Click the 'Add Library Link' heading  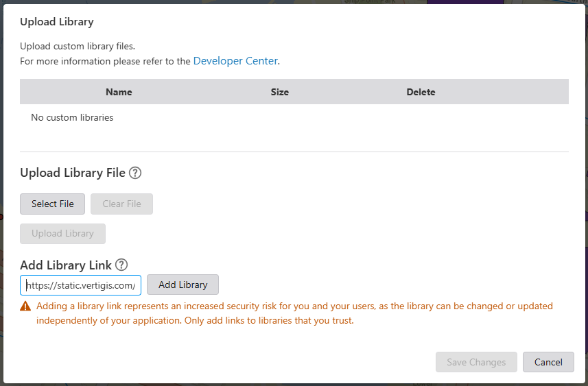pyautogui.click(x=66, y=265)
